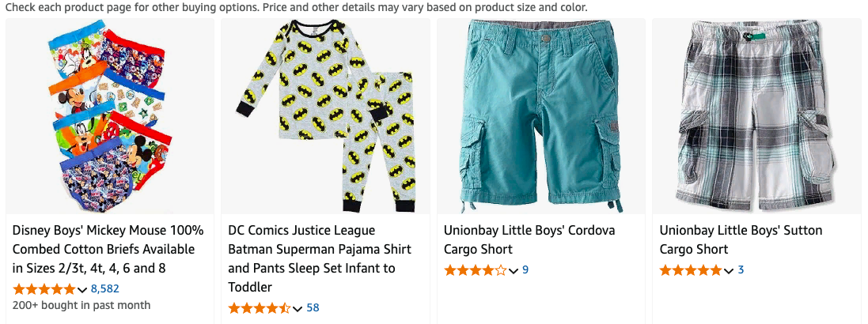Screen dimensions: 868x324
Task: Click the star rating for Batman pajama set
Action: pyautogui.click(x=260, y=307)
